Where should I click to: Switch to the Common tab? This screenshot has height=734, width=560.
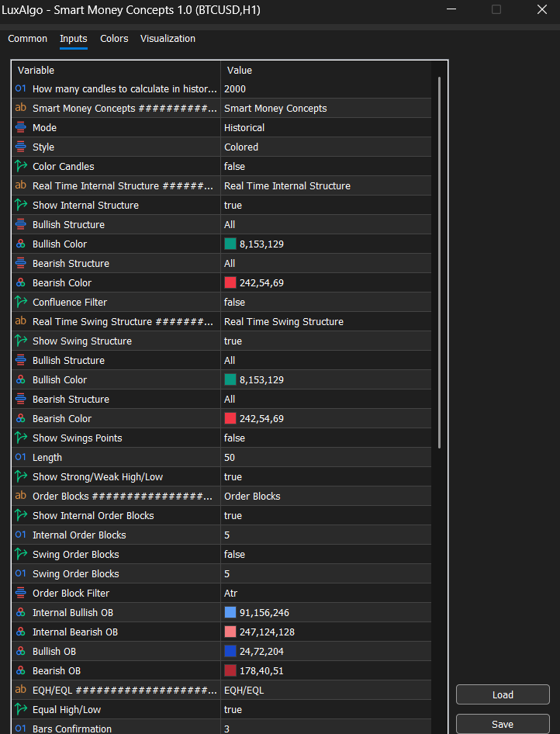click(28, 38)
